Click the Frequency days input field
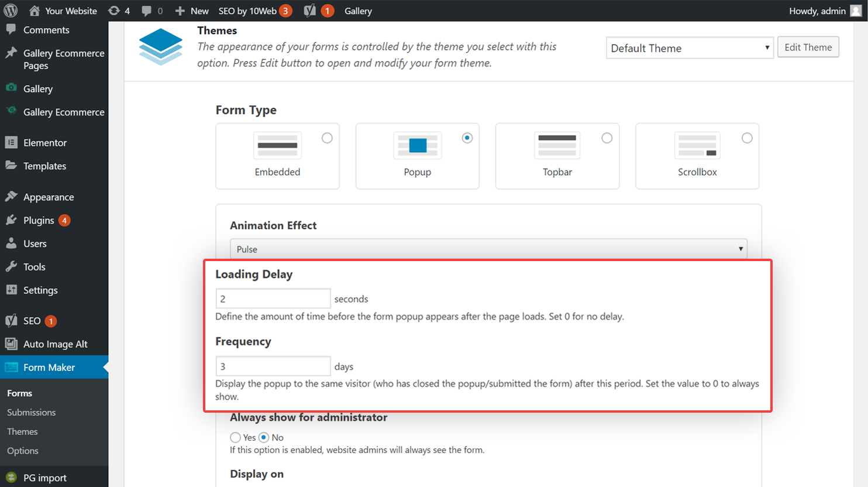 point(273,366)
